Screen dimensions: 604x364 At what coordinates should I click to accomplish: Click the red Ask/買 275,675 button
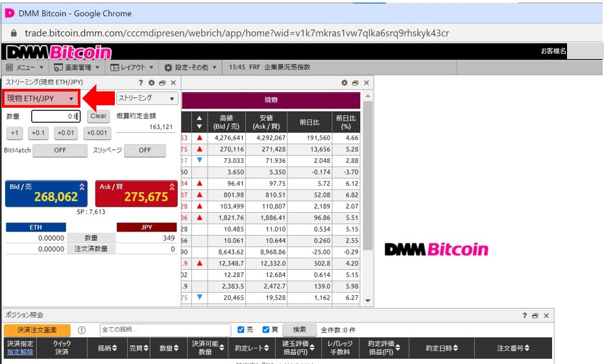[136, 193]
